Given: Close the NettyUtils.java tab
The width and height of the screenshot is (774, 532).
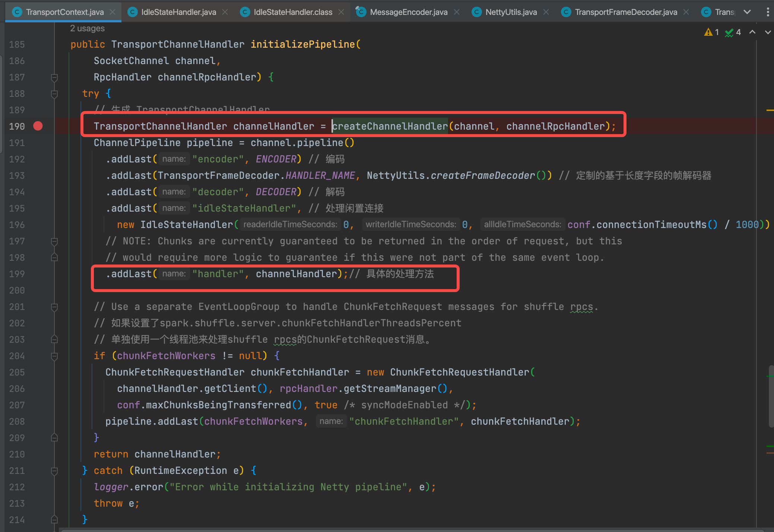Looking at the screenshot, I should [546, 12].
